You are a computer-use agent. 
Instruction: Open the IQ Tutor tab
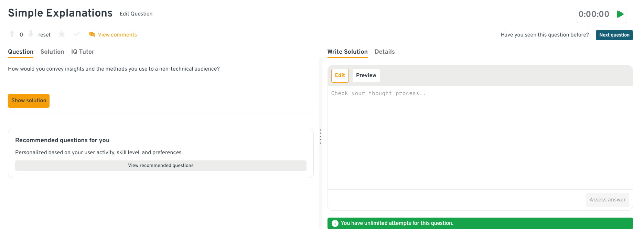(x=83, y=52)
